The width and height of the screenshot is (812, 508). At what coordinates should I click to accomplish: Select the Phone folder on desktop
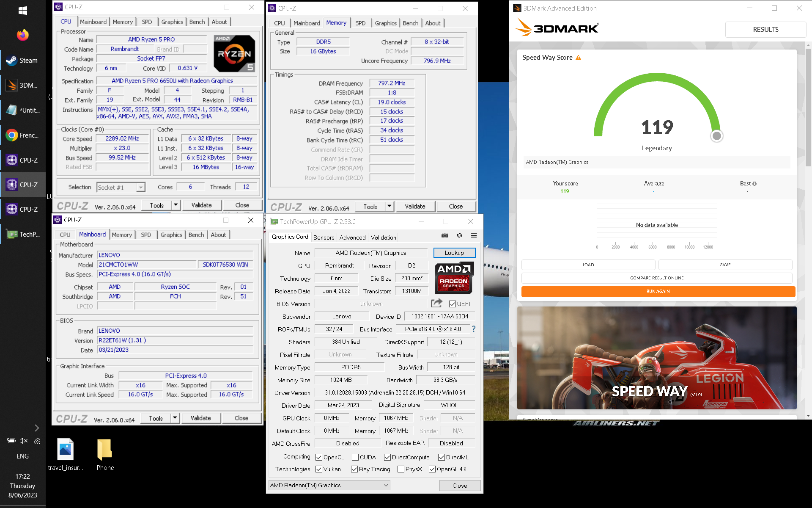pyautogui.click(x=105, y=454)
